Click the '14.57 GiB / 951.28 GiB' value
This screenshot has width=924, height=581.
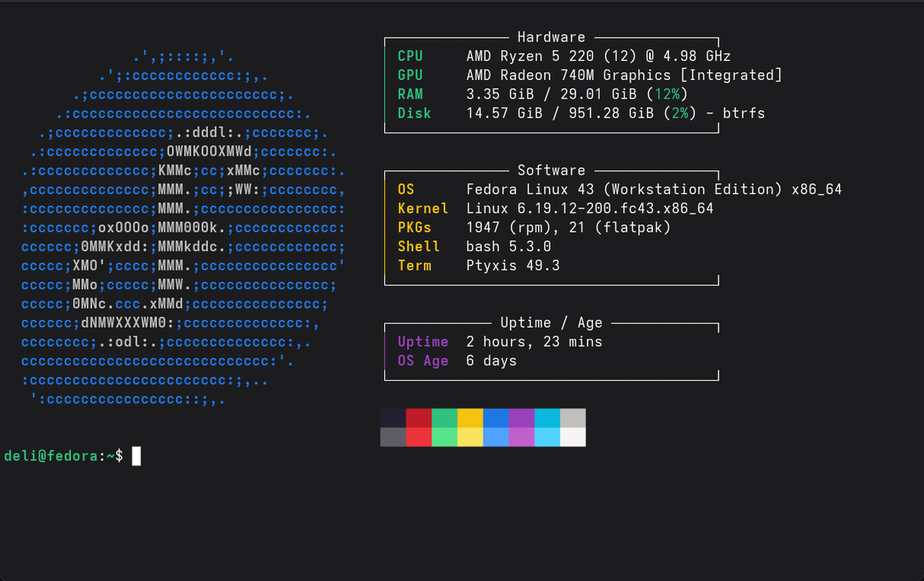click(x=560, y=113)
